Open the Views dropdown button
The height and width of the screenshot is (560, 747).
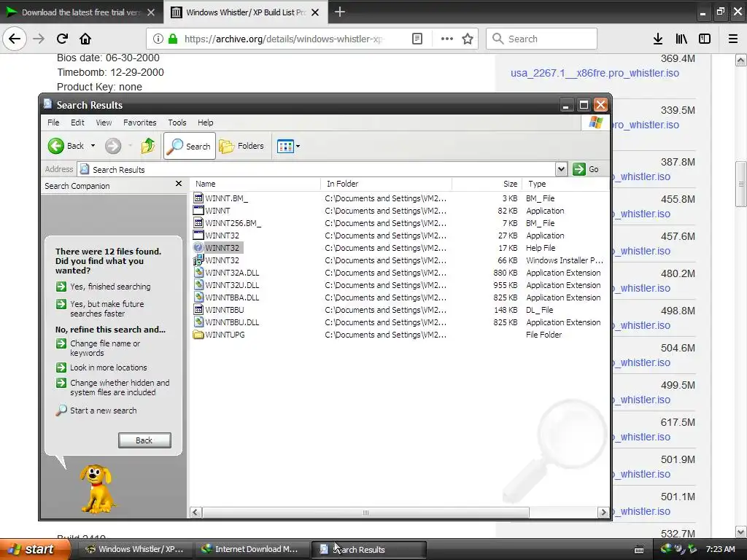click(288, 146)
